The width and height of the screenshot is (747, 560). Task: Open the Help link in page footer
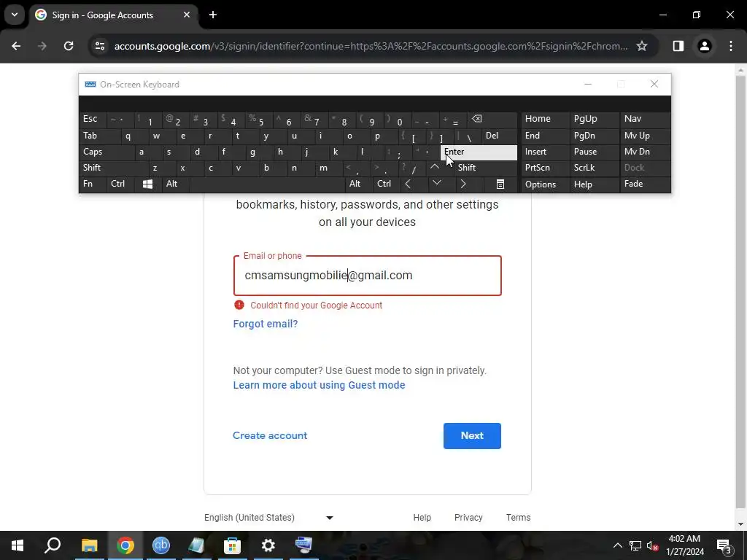click(x=422, y=518)
